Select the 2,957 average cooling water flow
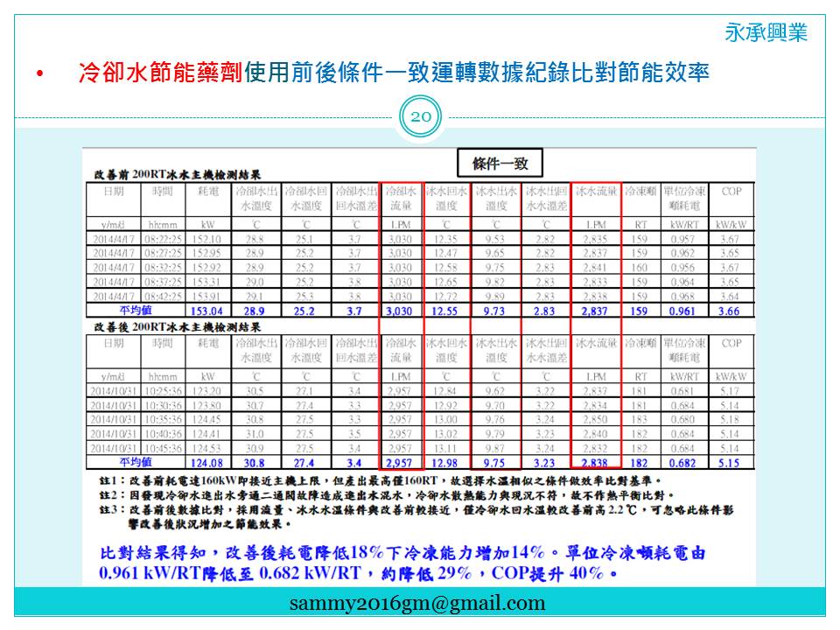 point(401,462)
